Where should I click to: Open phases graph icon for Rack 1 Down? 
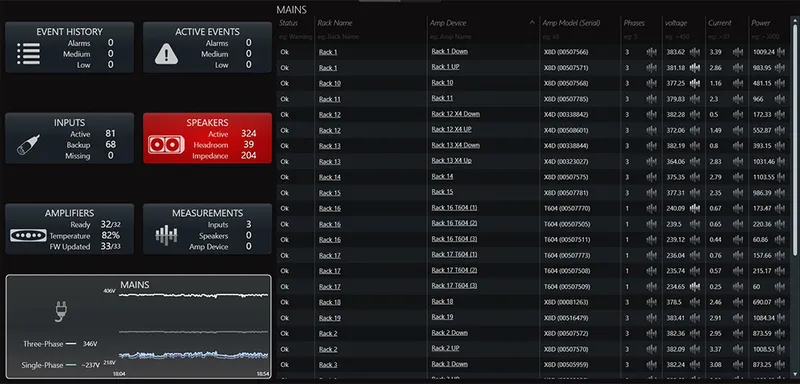tap(652, 52)
